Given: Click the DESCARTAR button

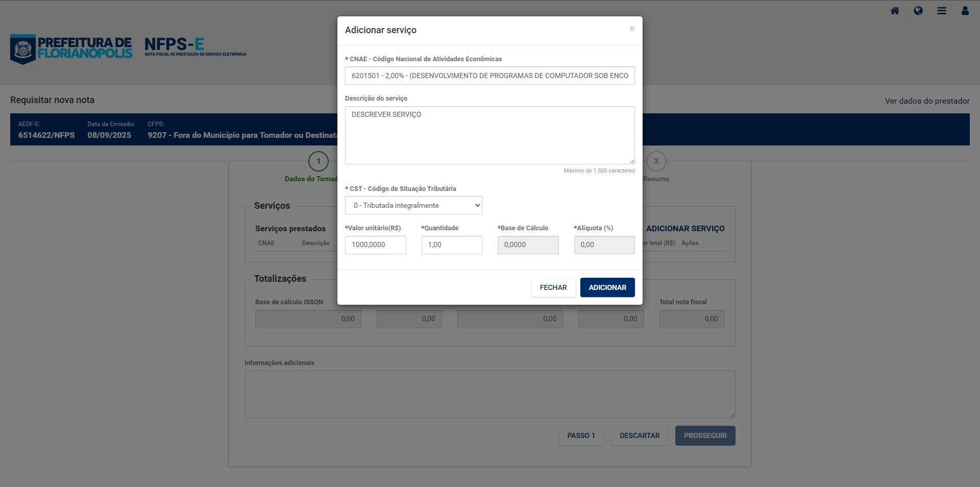Looking at the screenshot, I should coord(640,435).
